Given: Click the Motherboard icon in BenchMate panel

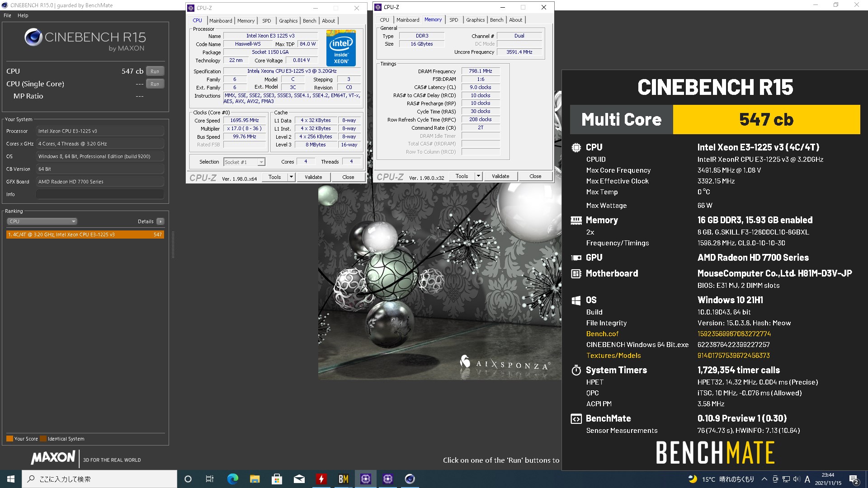Looking at the screenshot, I should [576, 273].
